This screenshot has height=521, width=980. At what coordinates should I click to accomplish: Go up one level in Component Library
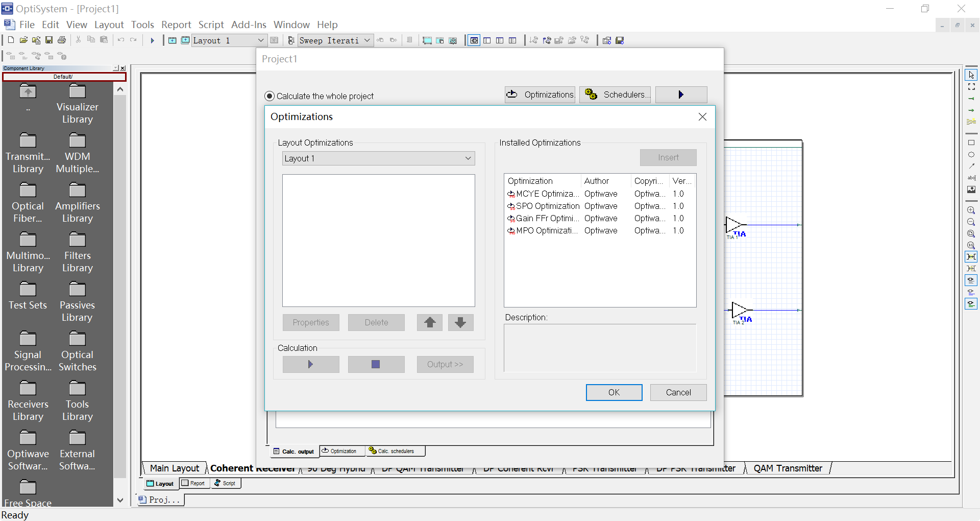(28, 97)
